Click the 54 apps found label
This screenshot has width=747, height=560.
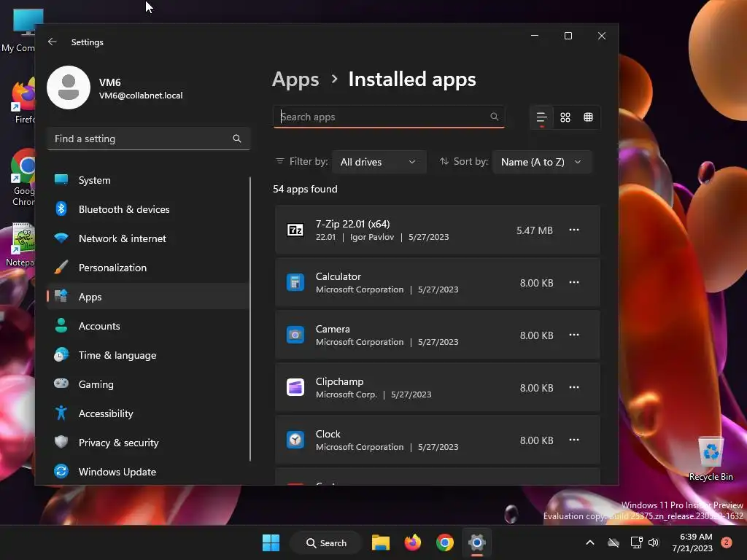pyautogui.click(x=305, y=189)
